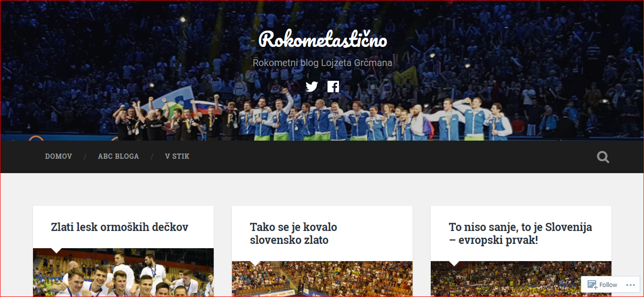Open the Twitter icon in header

click(x=312, y=87)
